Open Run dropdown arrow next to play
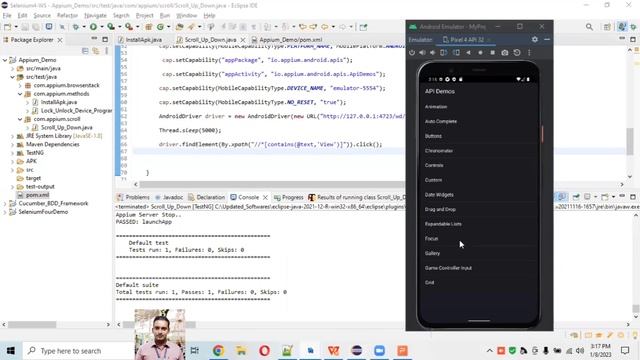The image size is (640, 360). [x=102, y=27]
